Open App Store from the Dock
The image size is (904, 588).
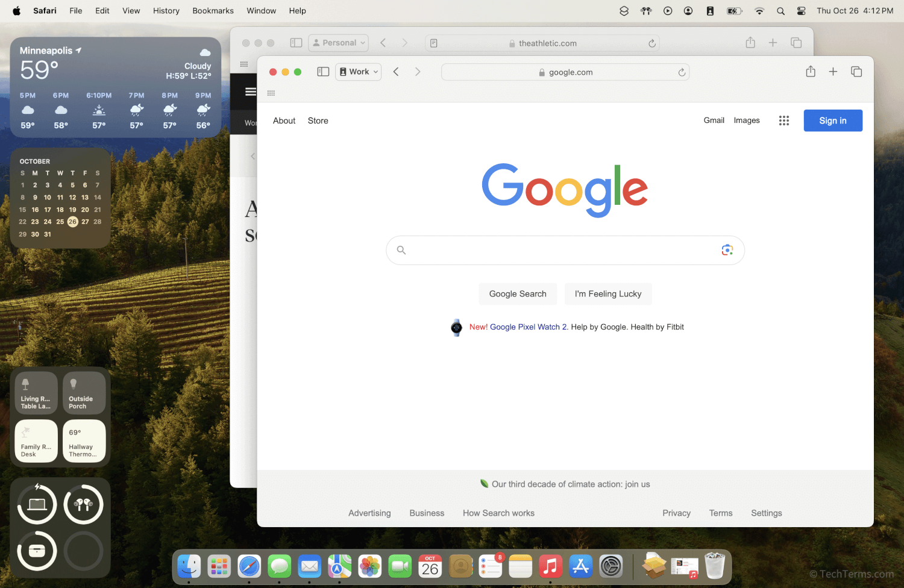tap(580, 566)
